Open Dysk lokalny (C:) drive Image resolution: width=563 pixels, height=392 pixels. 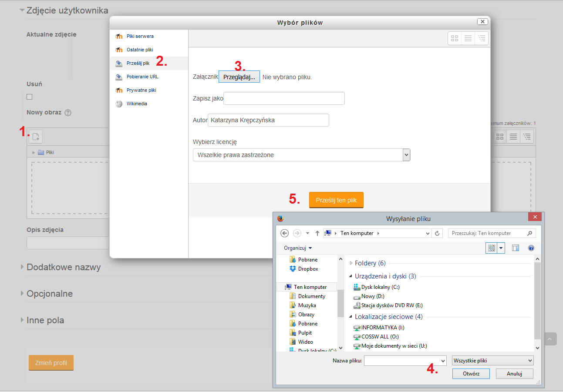click(x=377, y=287)
